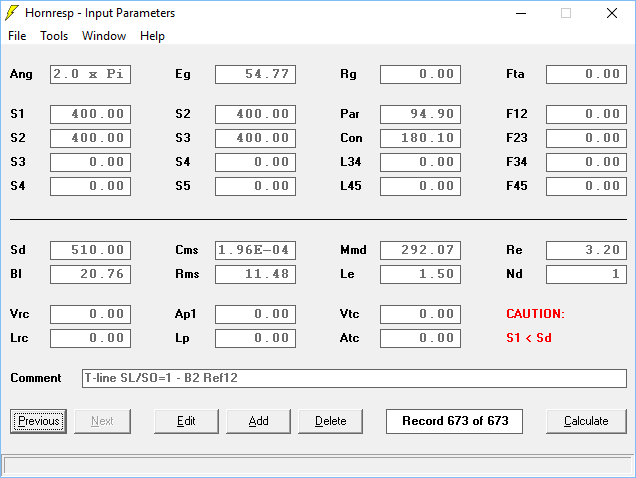Click the S5 input field
This screenshot has height=478, width=636.
click(x=256, y=186)
